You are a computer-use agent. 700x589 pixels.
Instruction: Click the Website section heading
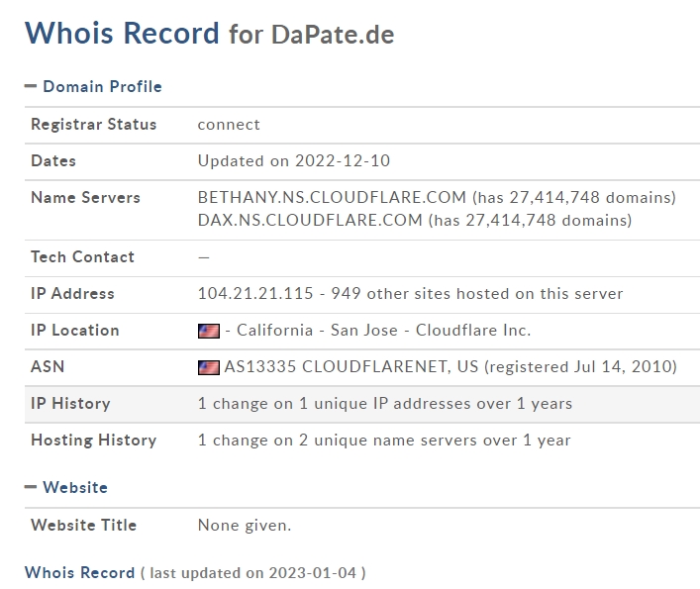75,487
